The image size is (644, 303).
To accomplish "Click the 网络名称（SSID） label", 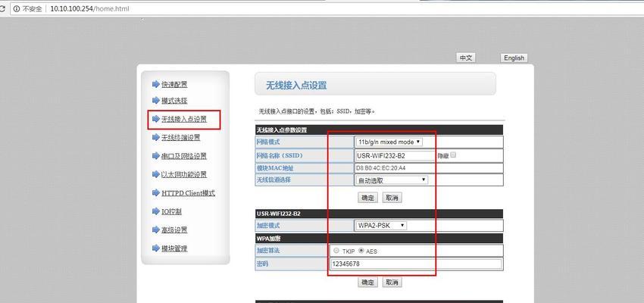I will pyautogui.click(x=280, y=155).
